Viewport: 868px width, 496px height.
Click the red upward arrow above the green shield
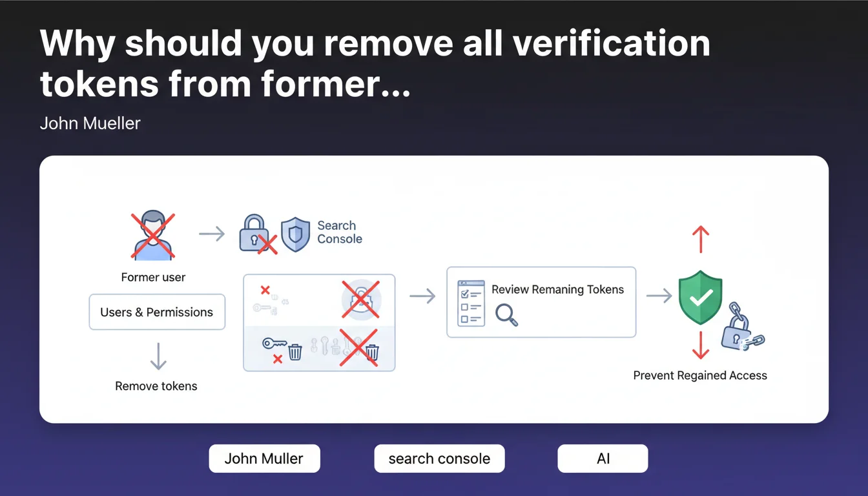pyautogui.click(x=700, y=240)
